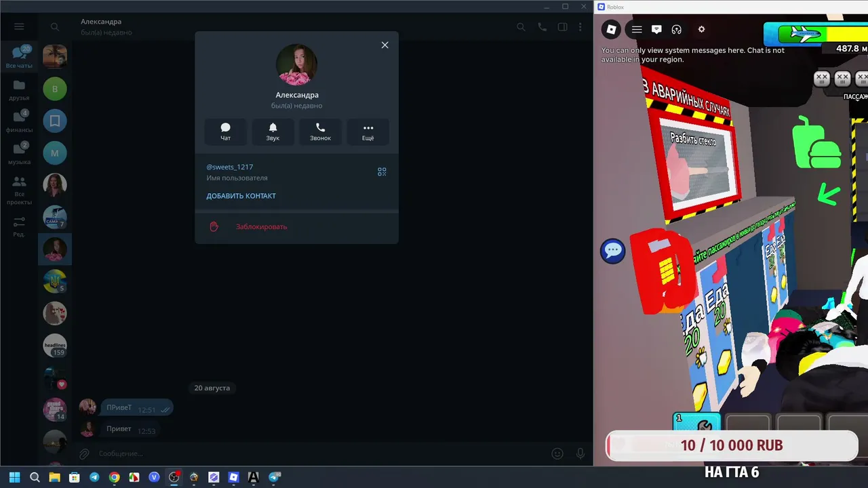Open the Roblox hamburger menu
The width and height of the screenshot is (868, 488).
[x=637, y=29]
